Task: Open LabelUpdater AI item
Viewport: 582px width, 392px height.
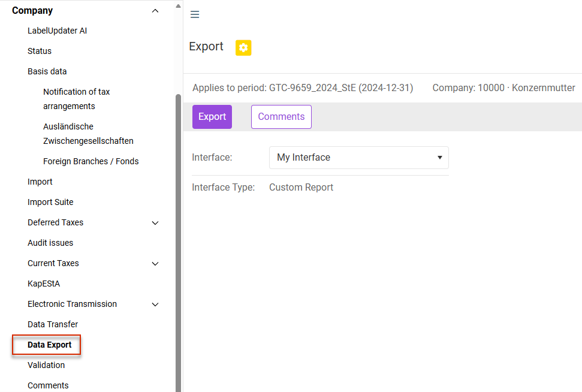Action: 57,31
